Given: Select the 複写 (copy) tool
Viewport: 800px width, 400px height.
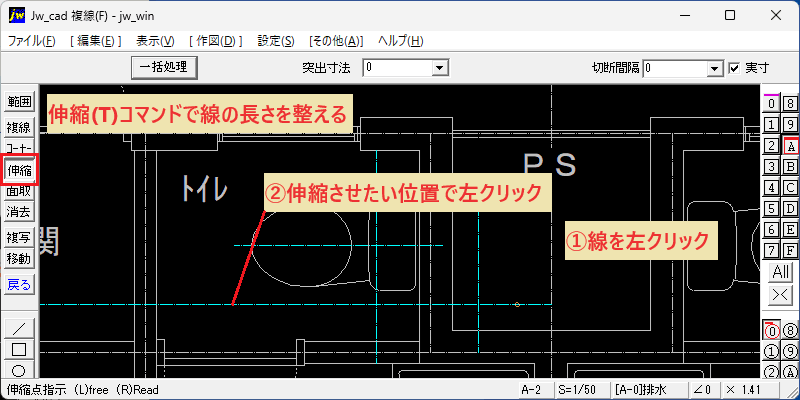Looking at the screenshot, I should [x=19, y=237].
